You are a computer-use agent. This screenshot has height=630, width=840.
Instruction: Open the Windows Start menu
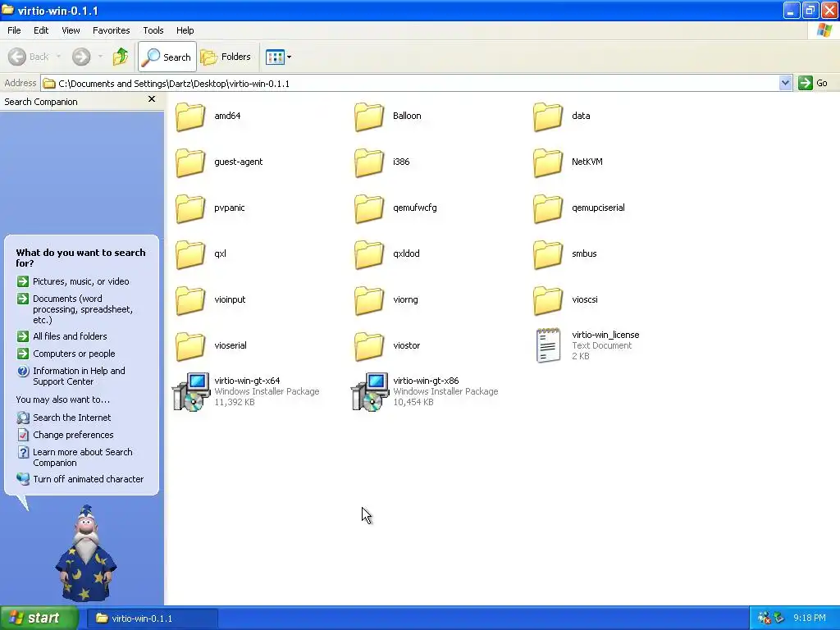[39, 618]
